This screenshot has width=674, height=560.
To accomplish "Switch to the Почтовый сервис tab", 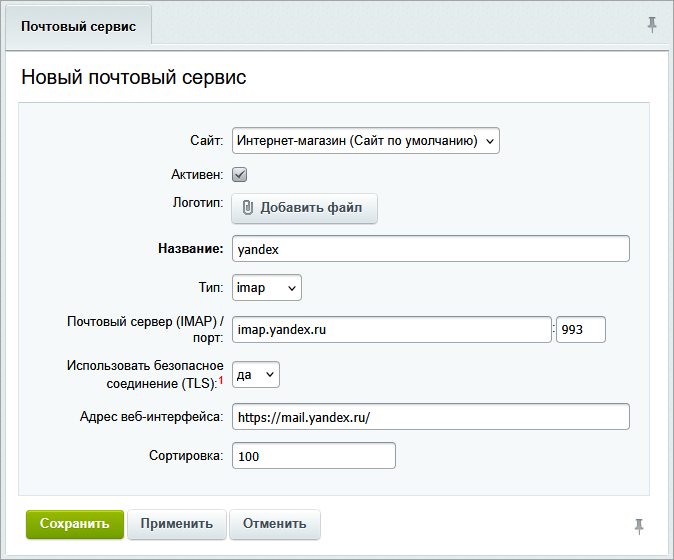I will [x=78, y=23].
